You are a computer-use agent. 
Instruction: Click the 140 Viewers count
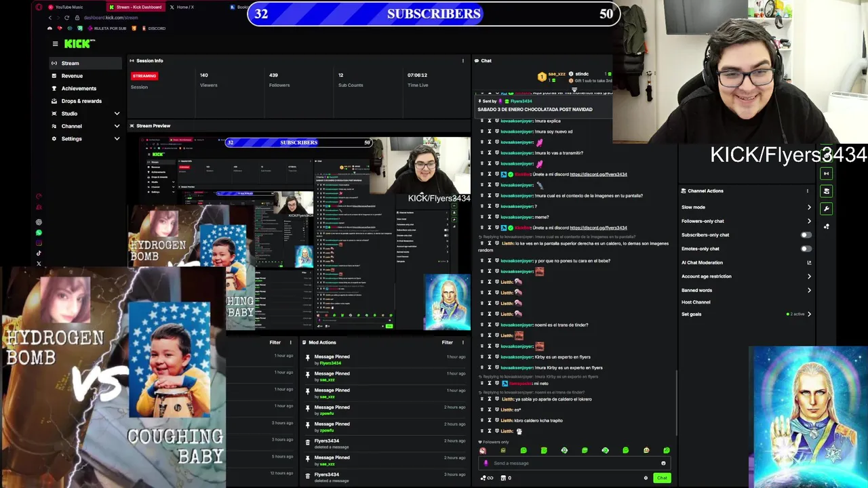(203, 75)
